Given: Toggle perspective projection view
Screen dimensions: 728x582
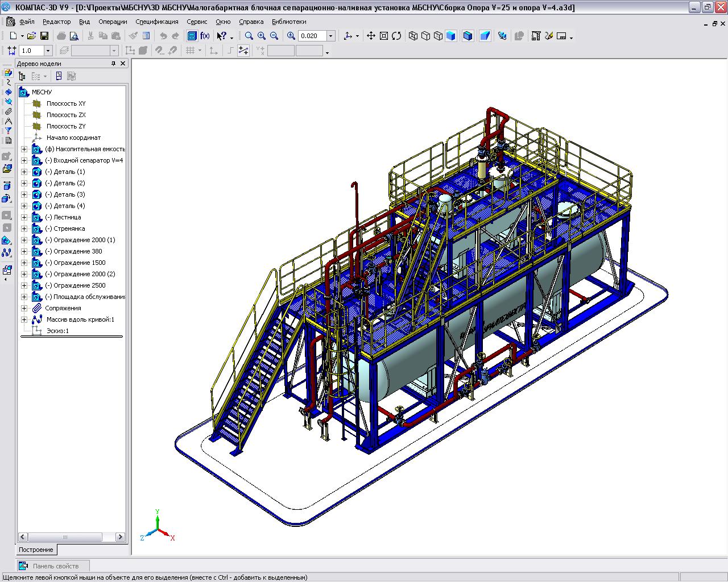Looking at the screenshot, I should tap(485, 36).
